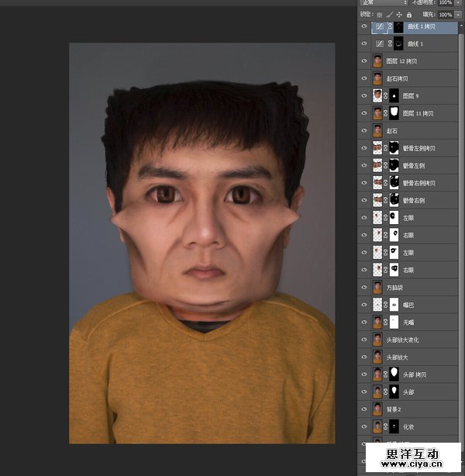Click the layer mask thumbnail of 图层 11 拷贝
This screenshot has height=476, width=465.
(394, 113)
